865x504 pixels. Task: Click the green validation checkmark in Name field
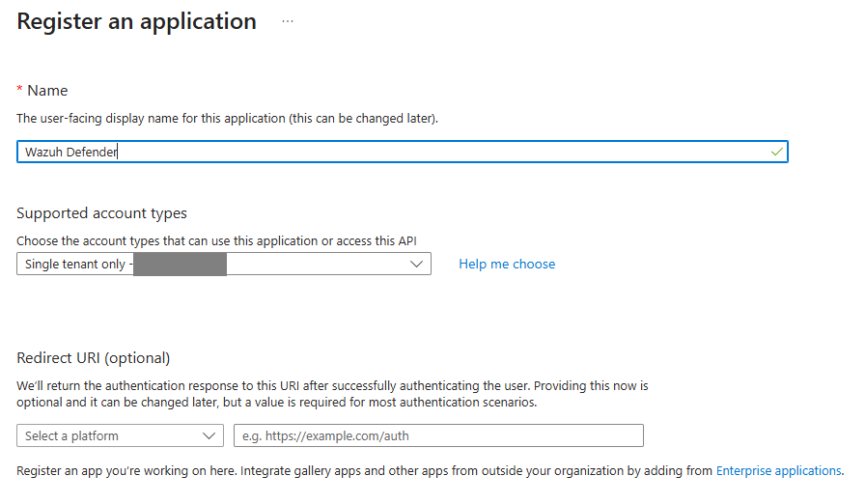coord(776,152)
